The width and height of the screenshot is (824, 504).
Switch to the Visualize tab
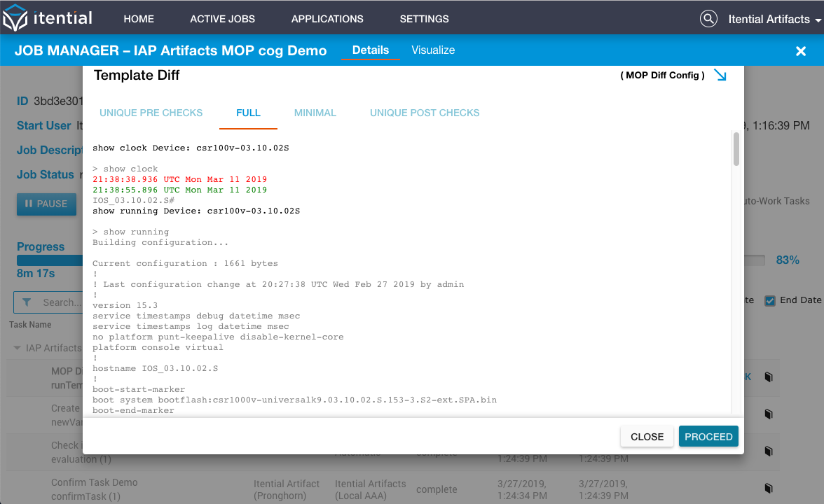(433, 50)
